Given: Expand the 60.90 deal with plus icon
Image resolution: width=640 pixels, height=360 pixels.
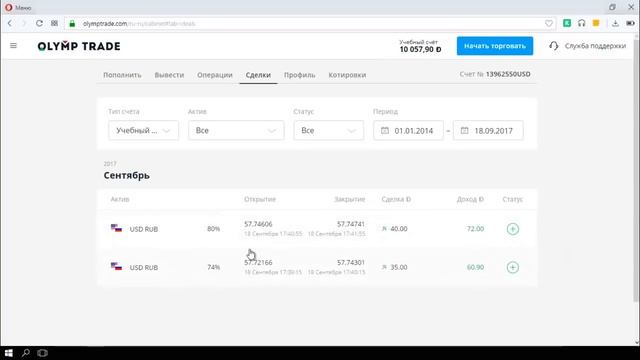Looking at the screenshot, I should tap(513, 267).
